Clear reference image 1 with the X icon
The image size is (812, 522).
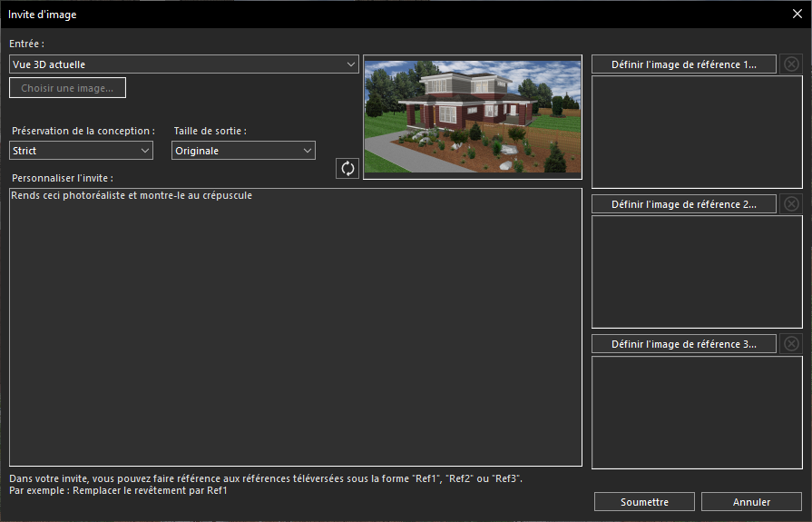791,64
